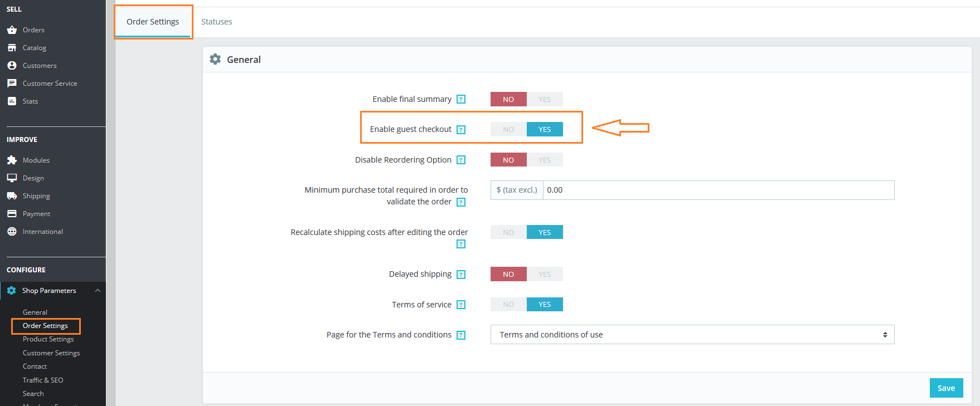Open Product Settings in sidebar
The width and height of the screenshot is (980, 406).
click(x=48, y=339)
